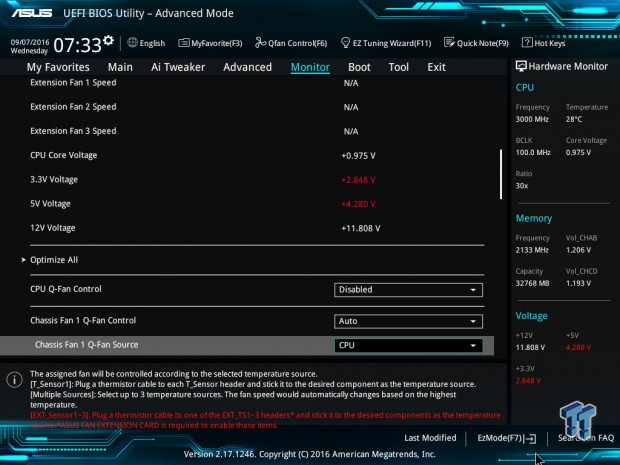Click the arrow of the Disabled dropdown
This screenshot has width=620, height=465.
(x=473, y=290)
